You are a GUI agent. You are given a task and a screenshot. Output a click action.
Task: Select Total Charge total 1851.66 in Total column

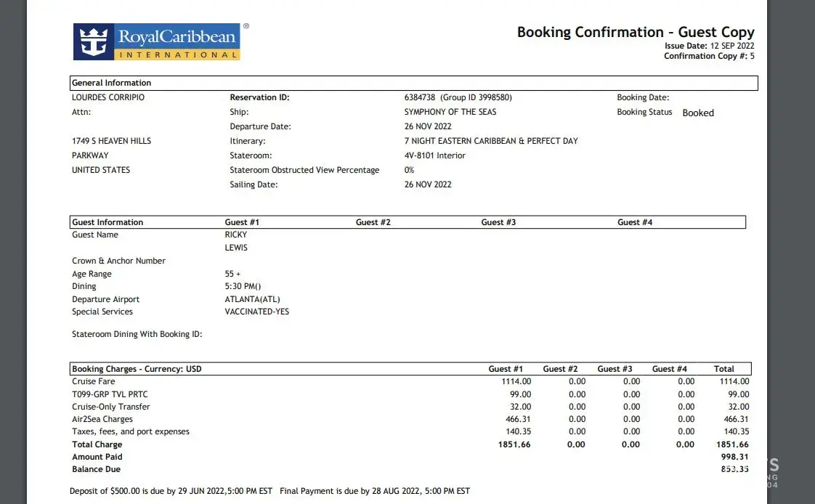pyautogui.click(x=732, y=444)
